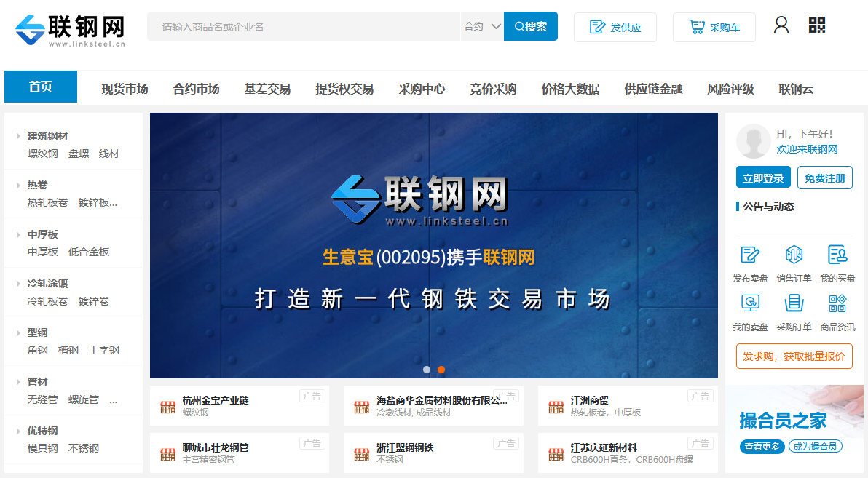Click the 不锈钢 link under 优特钢

(x=84, y=448)
